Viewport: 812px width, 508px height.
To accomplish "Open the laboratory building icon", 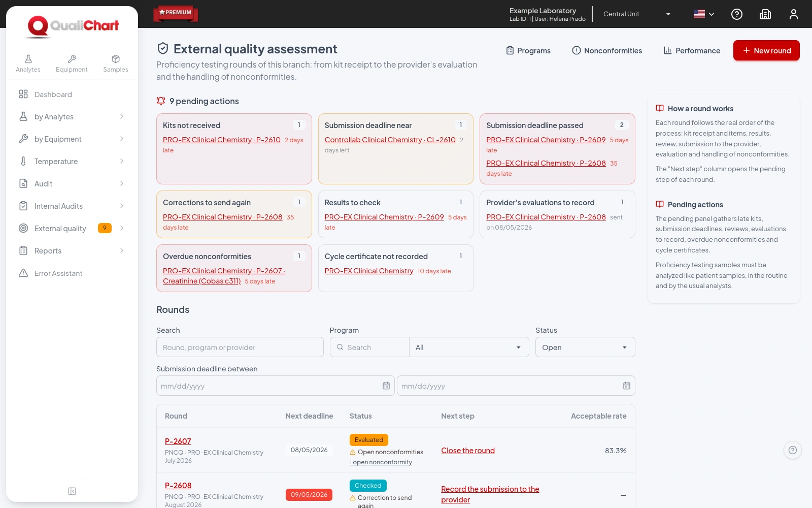I will pyautogui.click(x=765, y=14).
